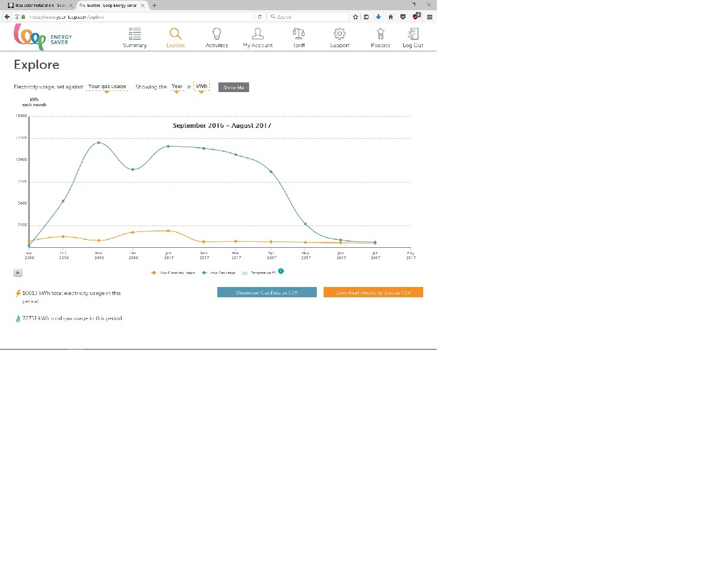Click Download Gas Data as CSV

click(x=267, y=292)
